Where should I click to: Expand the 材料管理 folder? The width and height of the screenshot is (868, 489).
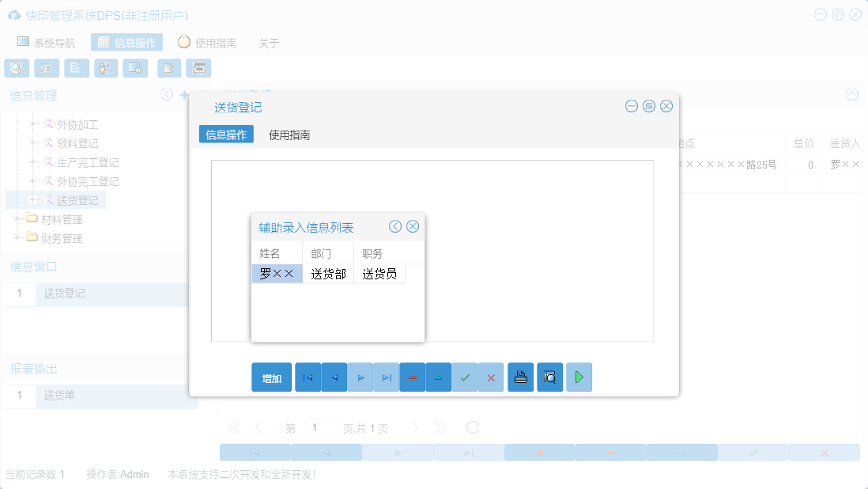pos(17,219)
